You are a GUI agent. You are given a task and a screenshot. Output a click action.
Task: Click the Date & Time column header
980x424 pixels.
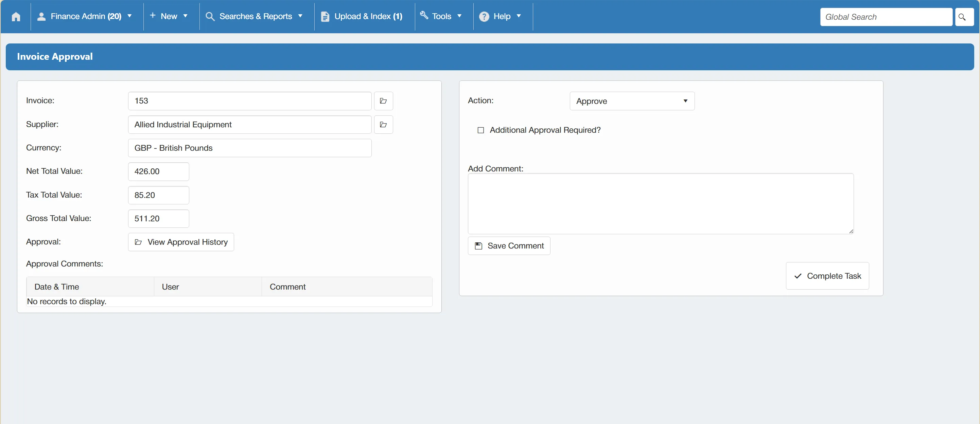tap(90, 287)
